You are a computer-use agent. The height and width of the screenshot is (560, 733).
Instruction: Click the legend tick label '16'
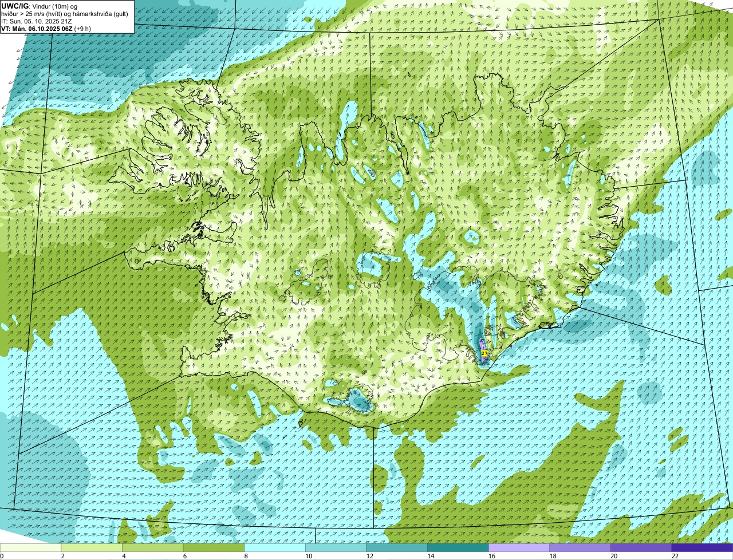[x=492, y=556]
